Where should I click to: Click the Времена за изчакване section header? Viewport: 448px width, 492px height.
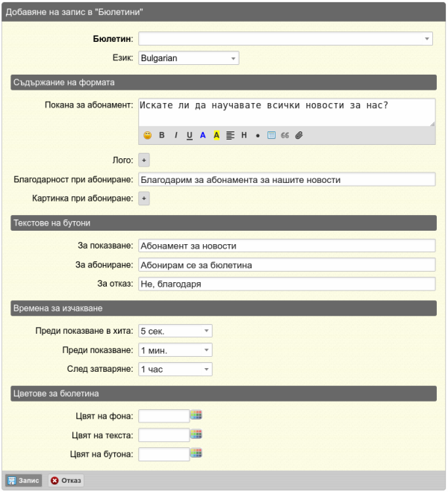point(224,308)
